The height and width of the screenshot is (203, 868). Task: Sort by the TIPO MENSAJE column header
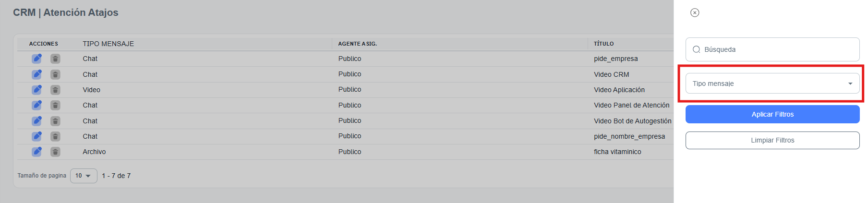108,44
